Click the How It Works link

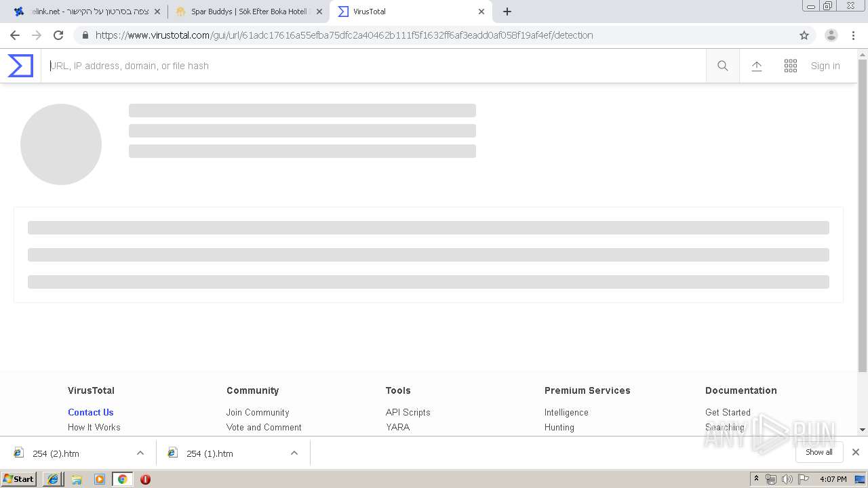tap(94, 427)
